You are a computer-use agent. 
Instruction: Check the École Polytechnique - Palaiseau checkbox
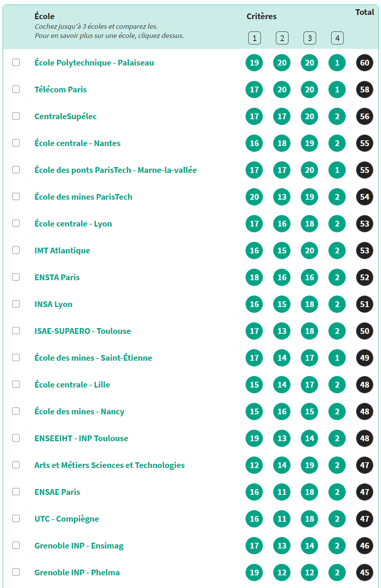(16, 62)
